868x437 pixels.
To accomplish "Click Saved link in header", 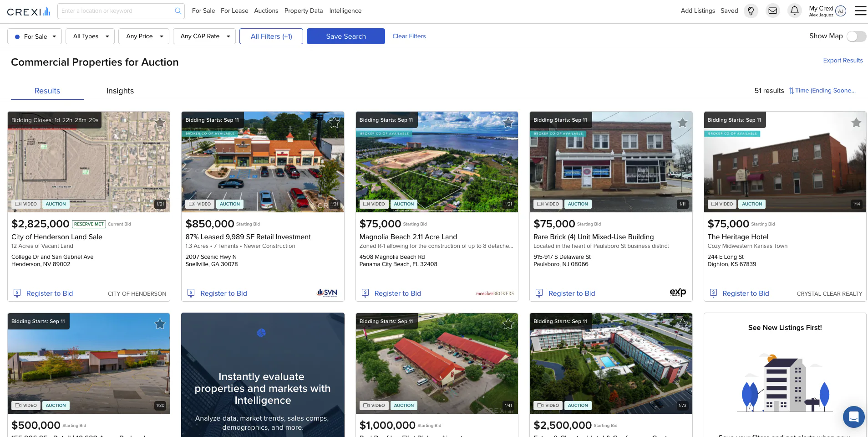I will click(x=729, y=11).
